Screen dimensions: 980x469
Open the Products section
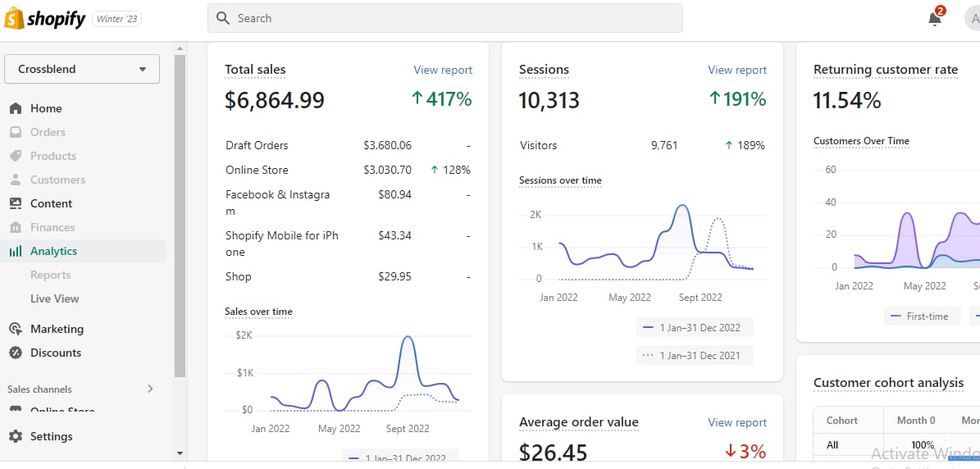[53, 156]
